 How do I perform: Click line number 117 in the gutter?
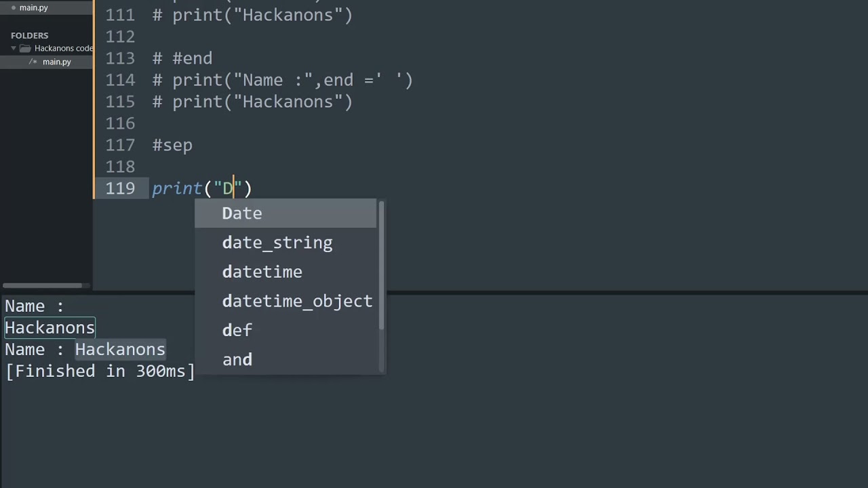pyautogui.click(x=120, y=145)
